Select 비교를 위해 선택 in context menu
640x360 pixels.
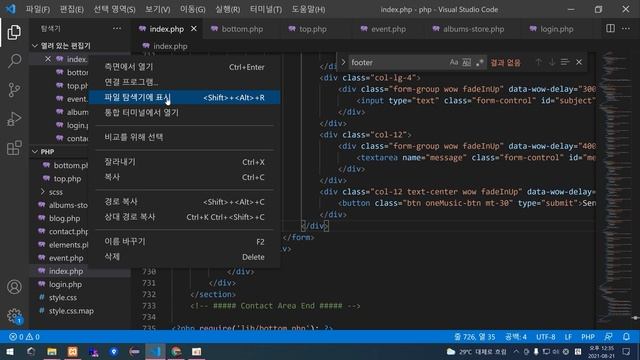point(184,137)
